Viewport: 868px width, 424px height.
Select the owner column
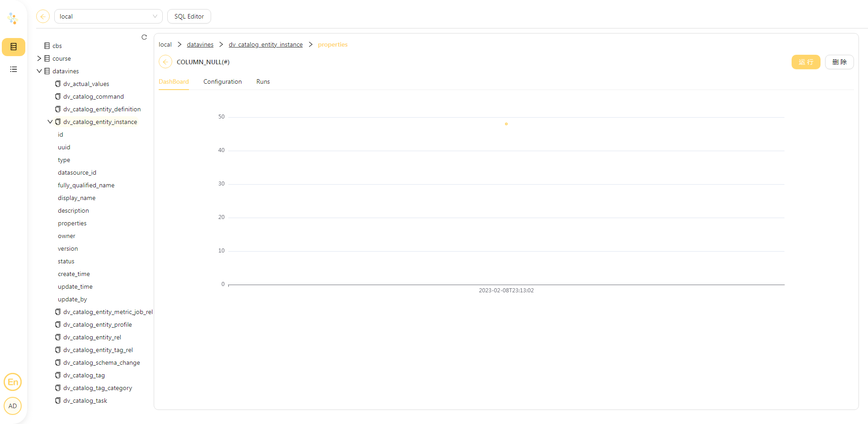66,236
